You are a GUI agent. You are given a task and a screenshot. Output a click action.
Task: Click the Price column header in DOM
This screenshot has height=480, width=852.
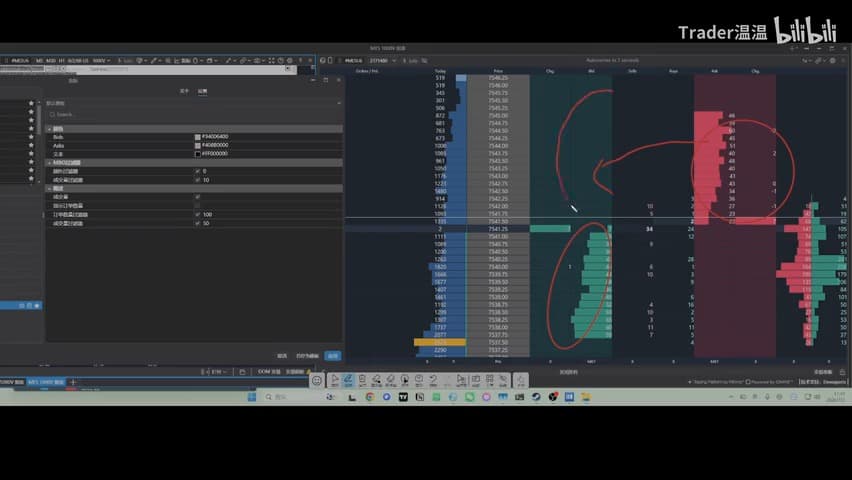pos(498,71)
